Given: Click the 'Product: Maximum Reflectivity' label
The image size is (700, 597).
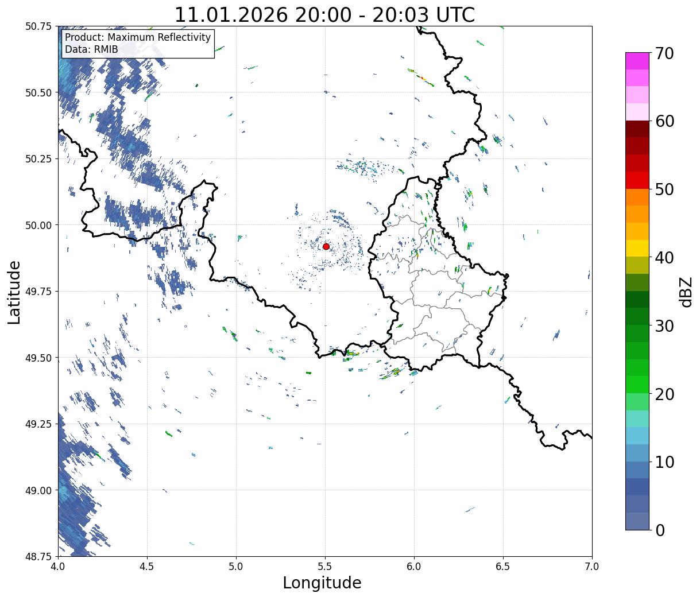Looking at the screenshot, I should [x=138, y=37].
